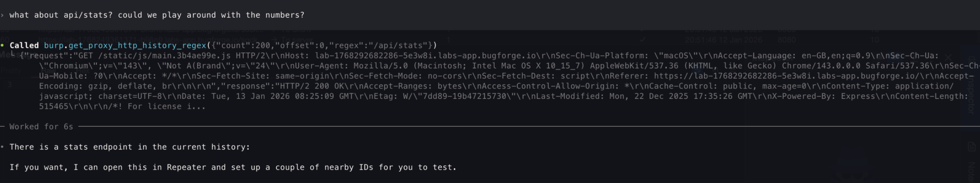The height and width of the screenshot is (183, 980).
Task: Expand the 'Worked for 6s' divider section
Action: point(41,127)
